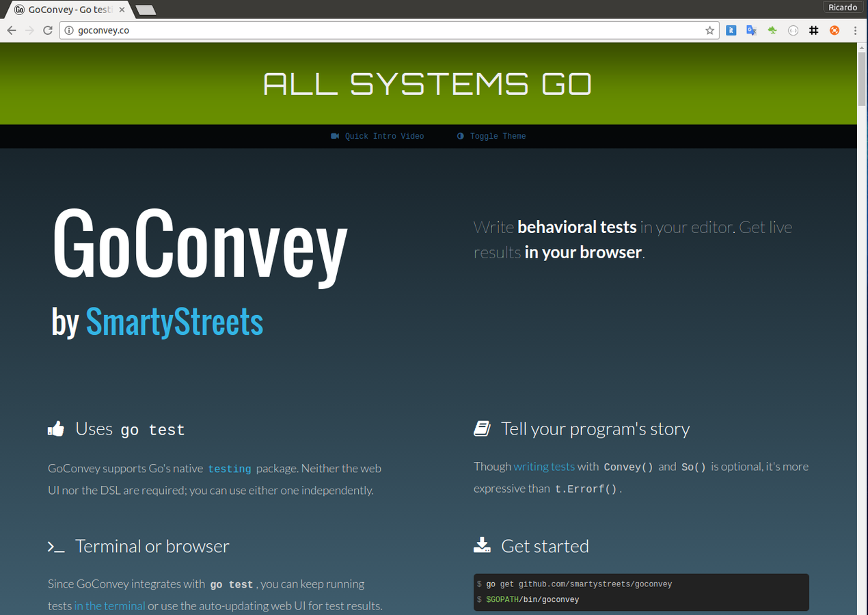Click the terminal prompt icon
Viewport: 868px width, 615px height.
[x=56, y=547]
